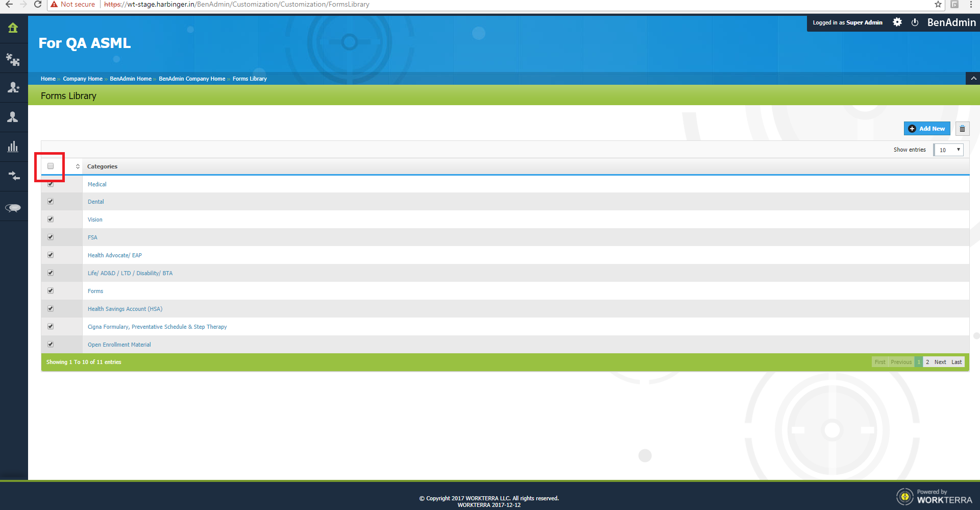Open the Health Savings Account (HSA) link
The width and height of the screenshot is (980, 510).
tap(125, 309)
